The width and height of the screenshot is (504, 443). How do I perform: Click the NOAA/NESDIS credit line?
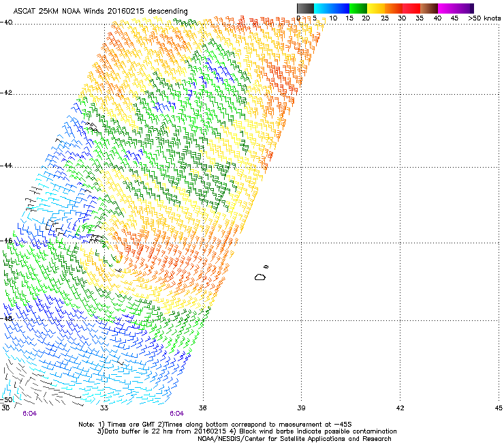294,439
